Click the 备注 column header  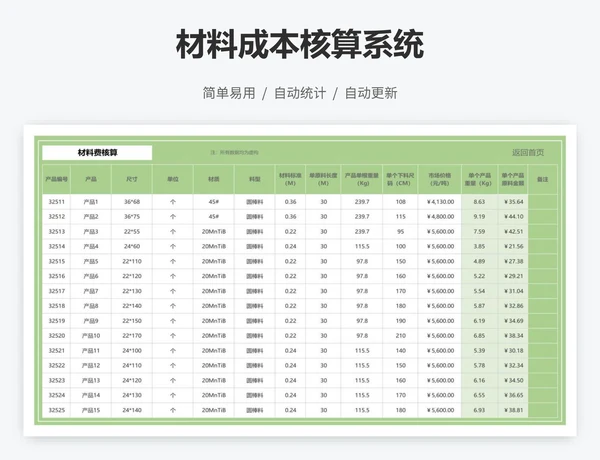coord(543,179)
